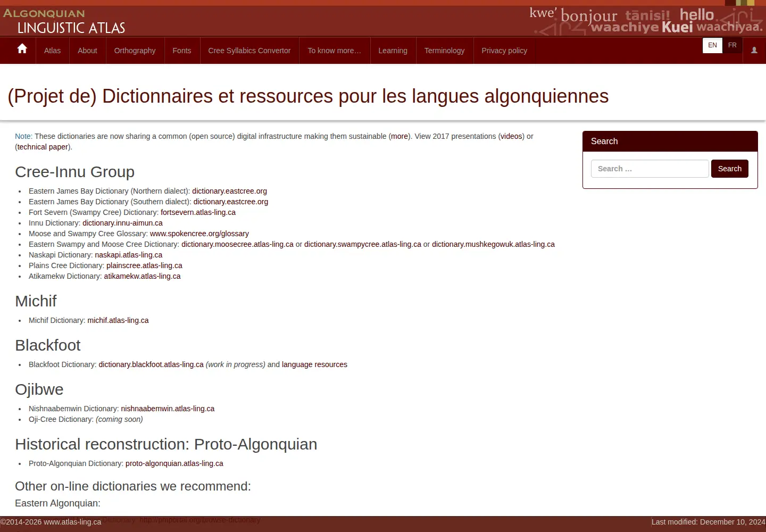
Task: Open dictionary.innu-aimun.ca link
Action: 122,223
